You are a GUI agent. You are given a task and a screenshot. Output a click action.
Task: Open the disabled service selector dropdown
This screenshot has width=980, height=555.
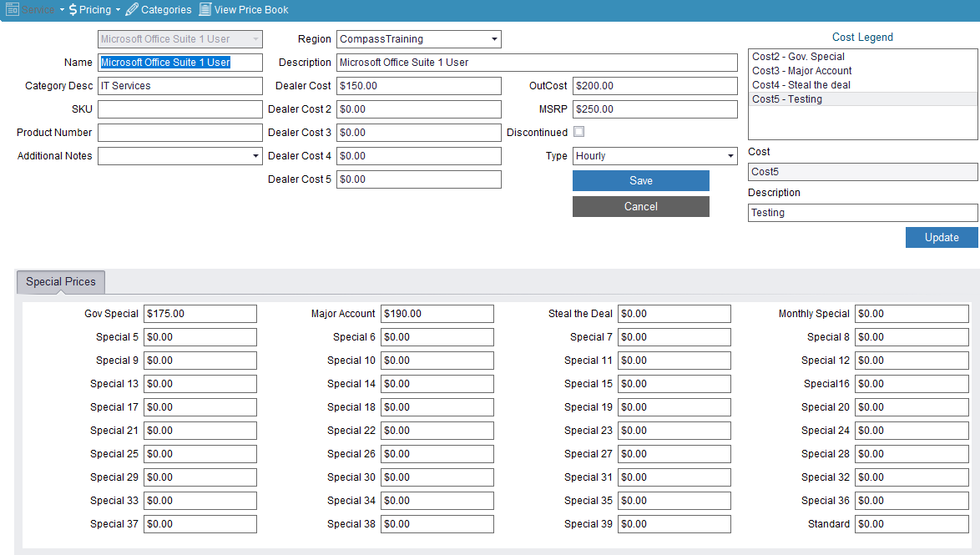255,39
